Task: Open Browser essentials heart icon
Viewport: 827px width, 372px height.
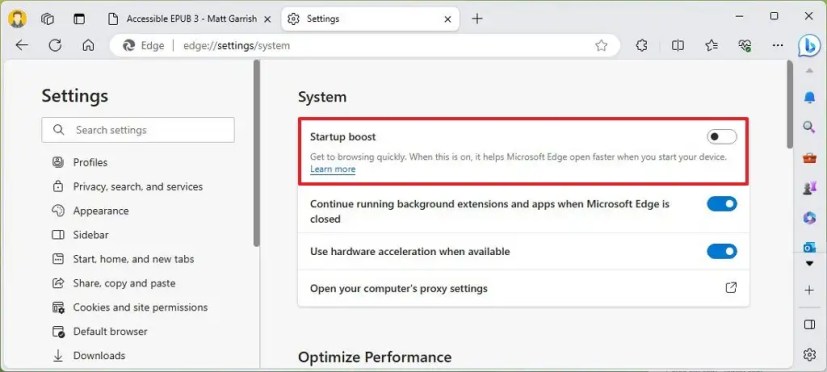Action: pyautogui.click(x=745, y=46)
